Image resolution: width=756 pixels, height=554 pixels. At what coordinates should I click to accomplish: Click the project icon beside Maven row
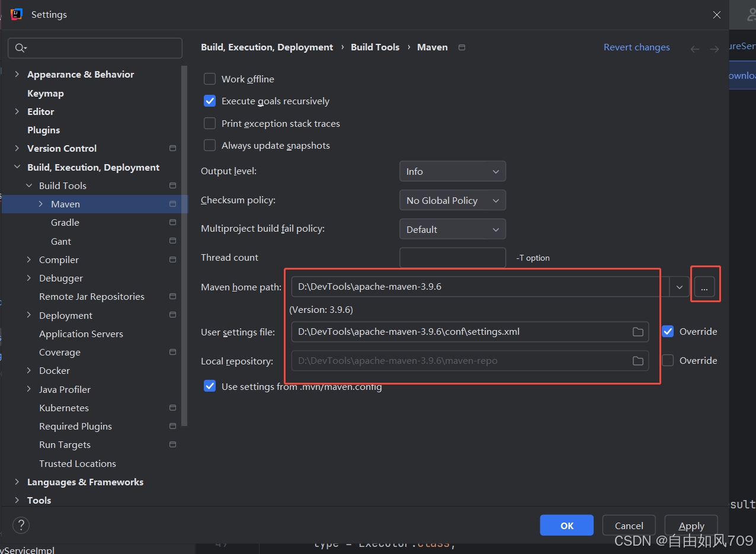point(172,204)
